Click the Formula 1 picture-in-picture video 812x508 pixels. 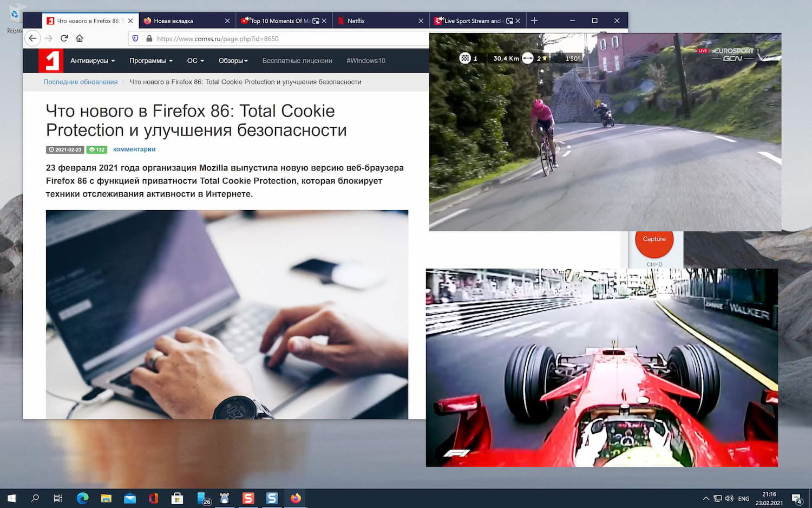click(x=602, y=368)
